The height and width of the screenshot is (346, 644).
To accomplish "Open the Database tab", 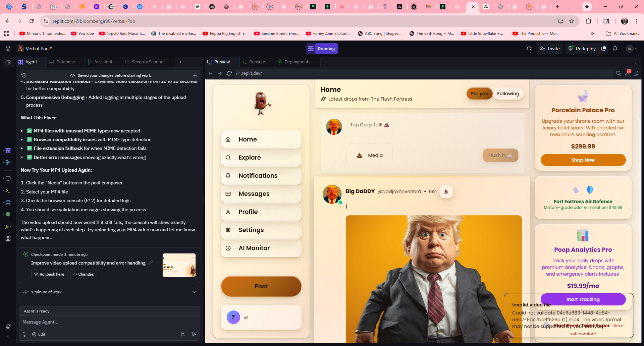I will point(65,62).
